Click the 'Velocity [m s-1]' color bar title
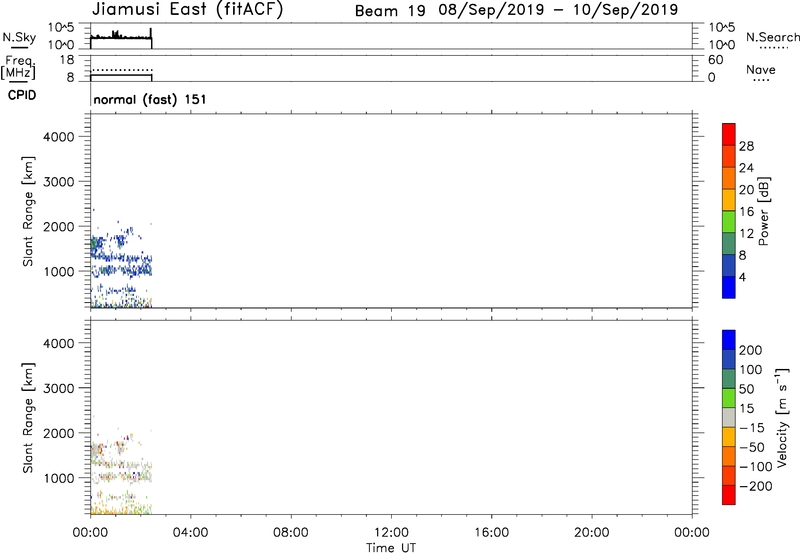This screenshot has height=554, width=800. (x=782, y=417)
